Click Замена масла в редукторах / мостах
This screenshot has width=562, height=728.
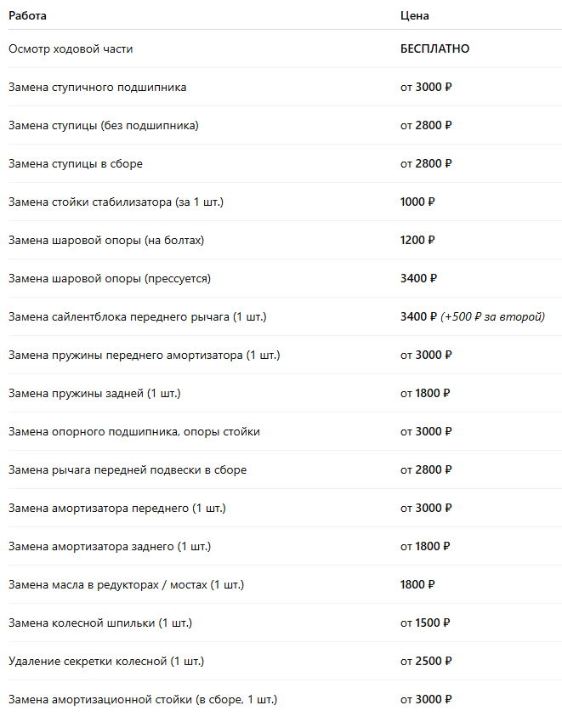point(126,584)
